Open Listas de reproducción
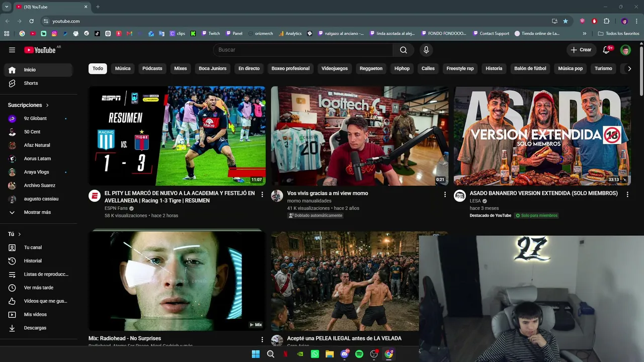Viewport: 644px width, 362px height. point(38,275)
